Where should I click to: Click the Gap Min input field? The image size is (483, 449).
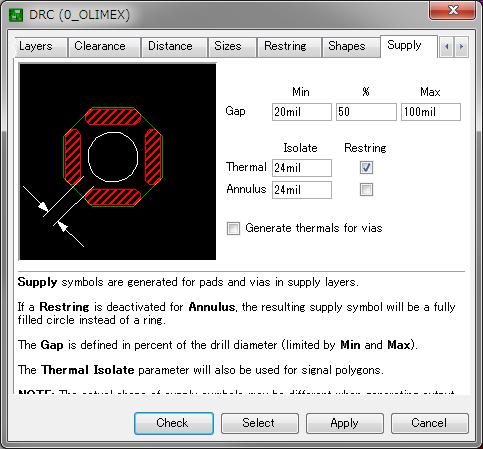302,112
